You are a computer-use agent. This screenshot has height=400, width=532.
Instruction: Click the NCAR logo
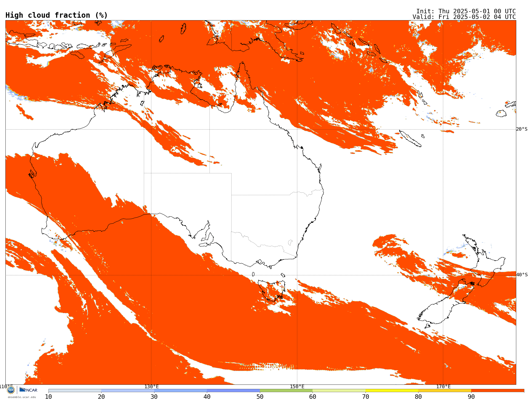pyautogui.click(x=28, y=390)
